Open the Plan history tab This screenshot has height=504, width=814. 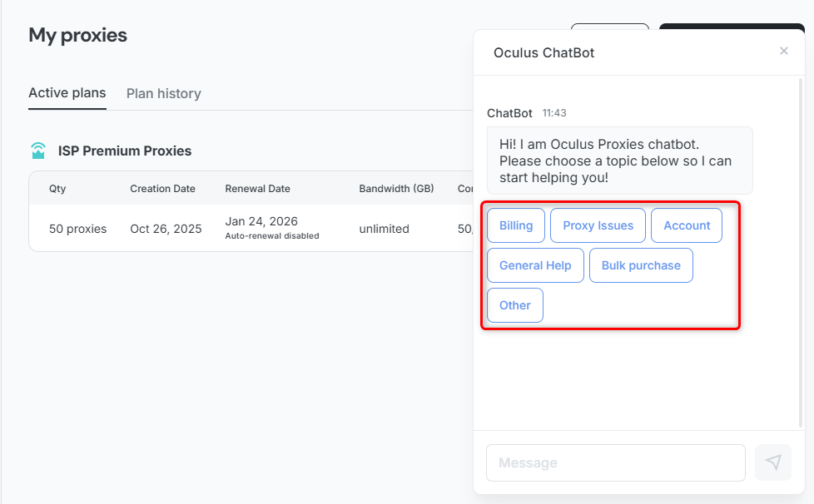pos(163,93)
